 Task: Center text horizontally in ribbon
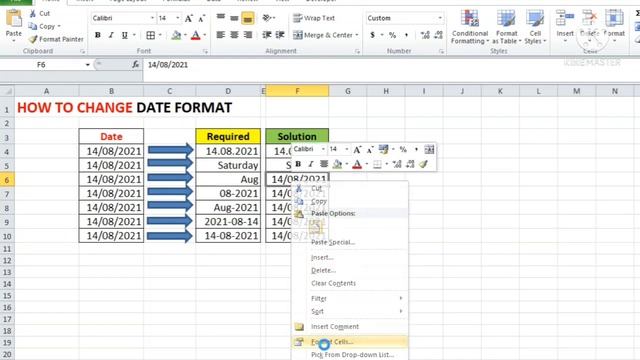(234, 35)
